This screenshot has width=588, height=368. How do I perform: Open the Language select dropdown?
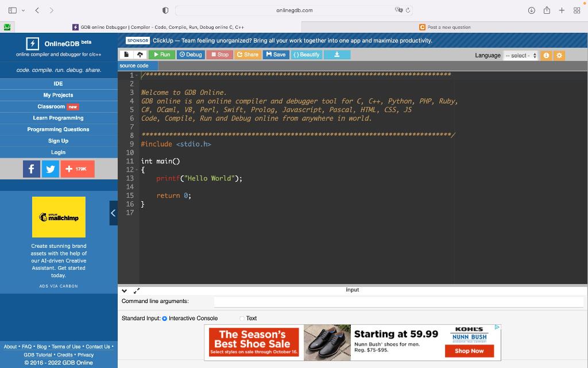pos(520,55)
